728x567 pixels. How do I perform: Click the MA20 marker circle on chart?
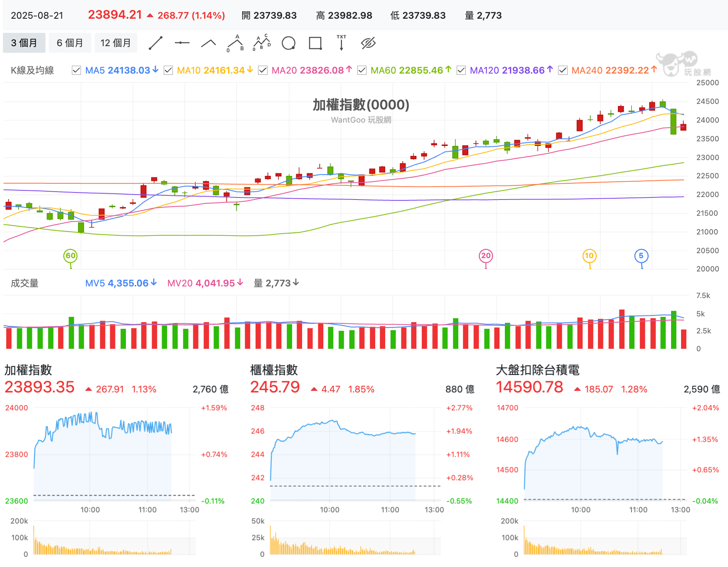pos(486,256)
